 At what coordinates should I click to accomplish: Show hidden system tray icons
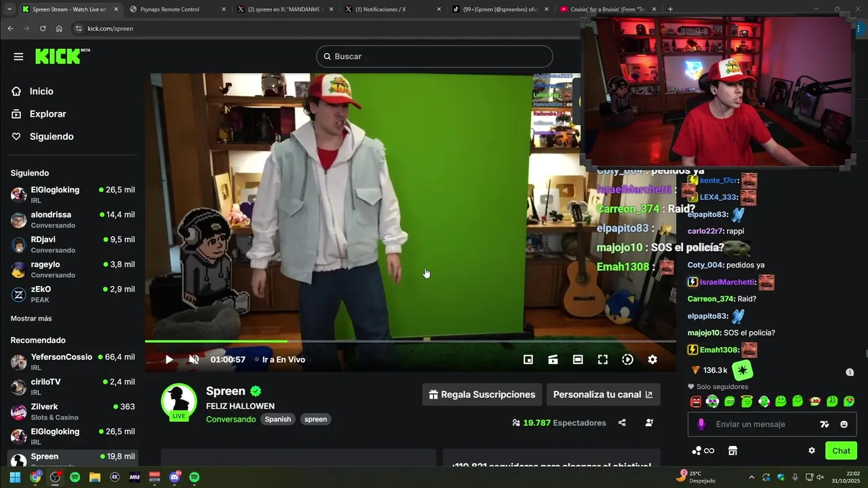point(751,477)
